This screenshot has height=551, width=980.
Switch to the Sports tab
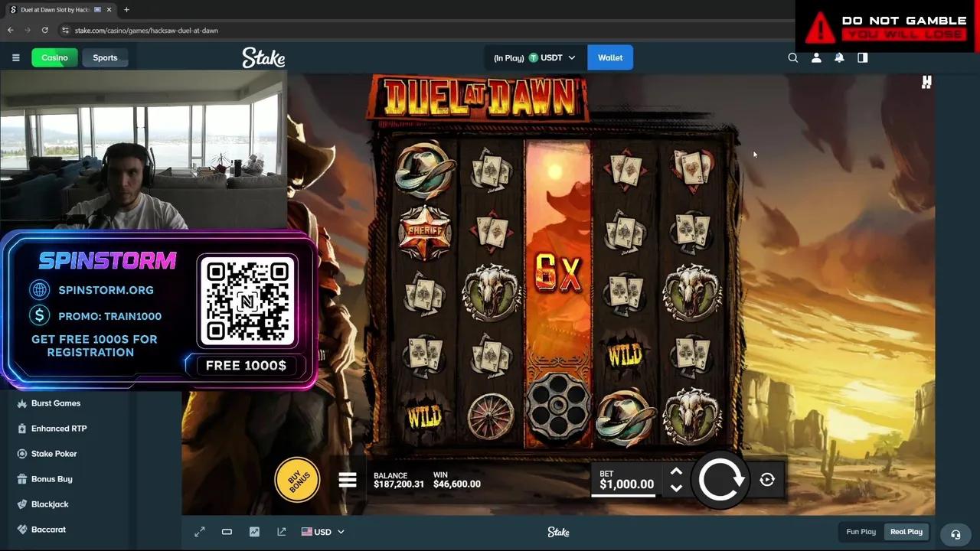[105, 57]
